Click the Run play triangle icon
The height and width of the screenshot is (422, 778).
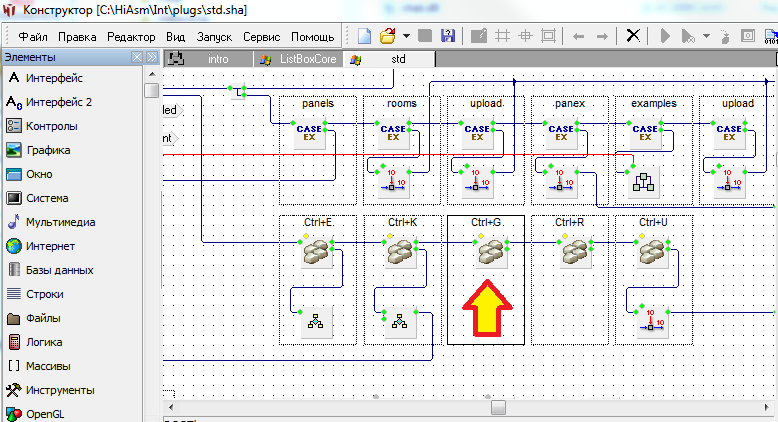(x=664, y=36)
